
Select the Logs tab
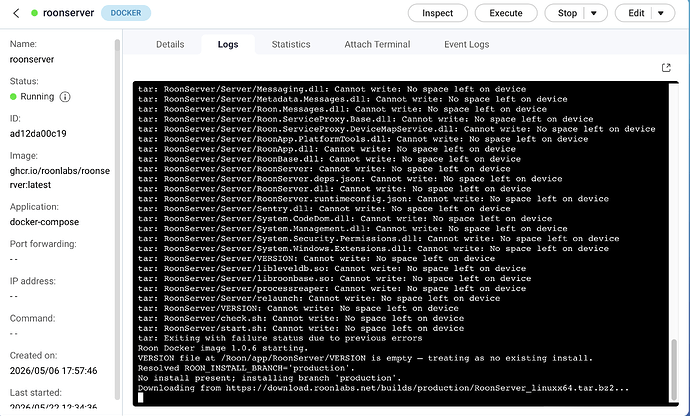tap(228, 44)
